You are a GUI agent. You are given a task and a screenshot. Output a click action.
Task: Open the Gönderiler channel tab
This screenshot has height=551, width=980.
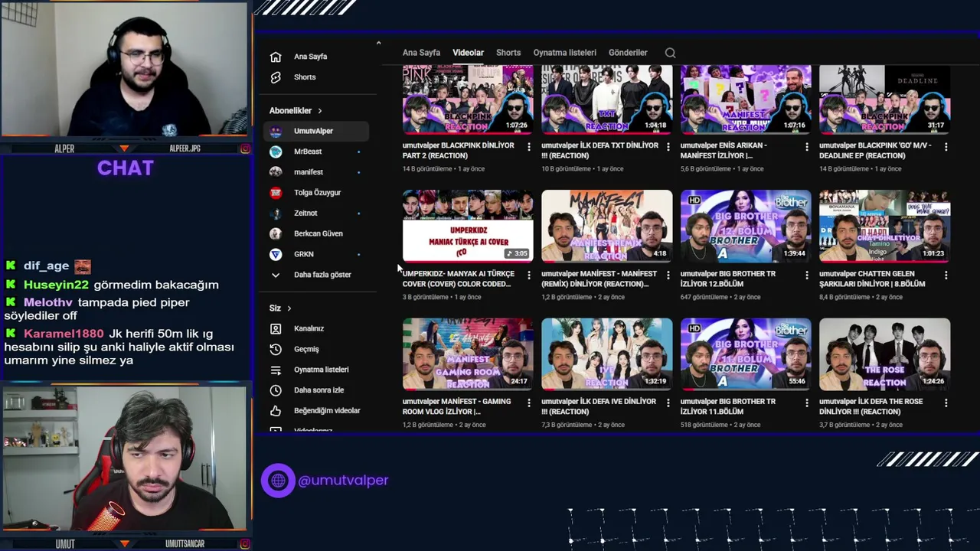pos(628,53)
